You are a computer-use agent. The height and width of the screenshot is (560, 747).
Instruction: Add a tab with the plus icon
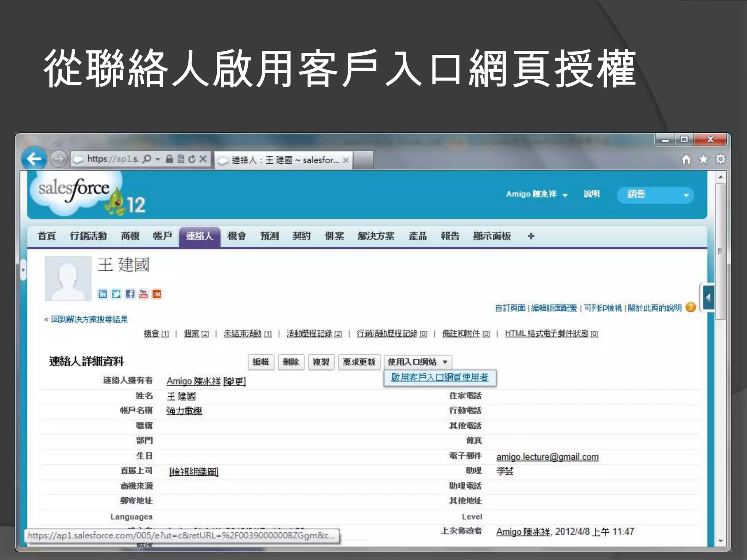point(531,236)
